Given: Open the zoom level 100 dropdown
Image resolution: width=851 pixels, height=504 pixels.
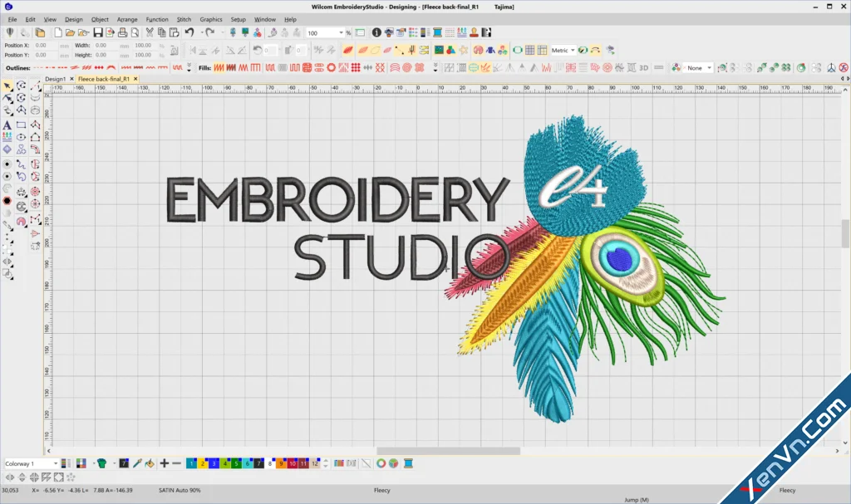Looking at the screenshot, I should (341, 33).
